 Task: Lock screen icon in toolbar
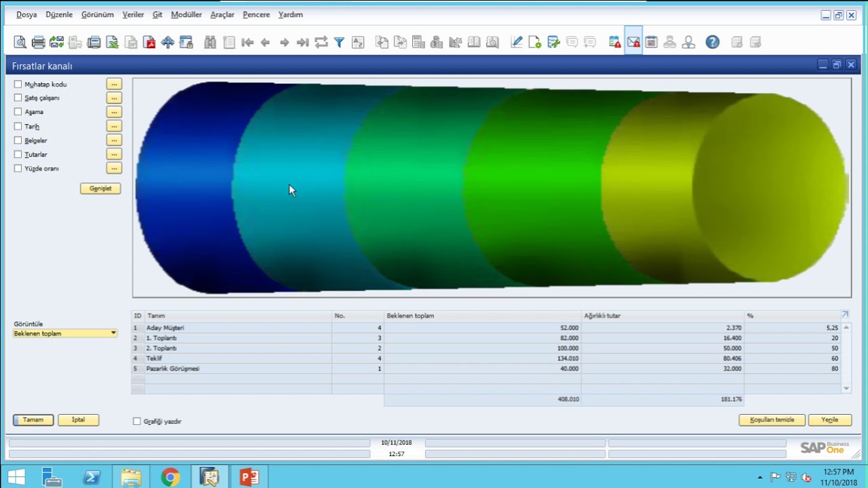point(186,42)
